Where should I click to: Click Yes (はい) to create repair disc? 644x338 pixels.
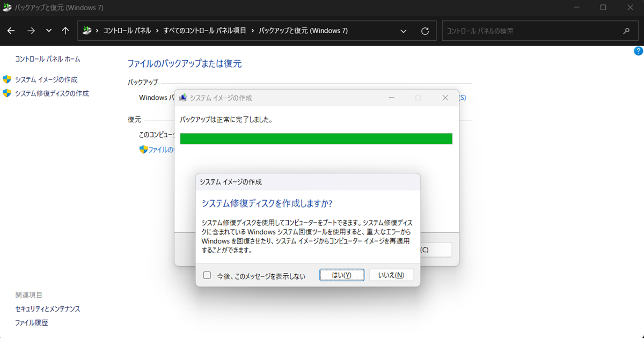pos(342,275)
